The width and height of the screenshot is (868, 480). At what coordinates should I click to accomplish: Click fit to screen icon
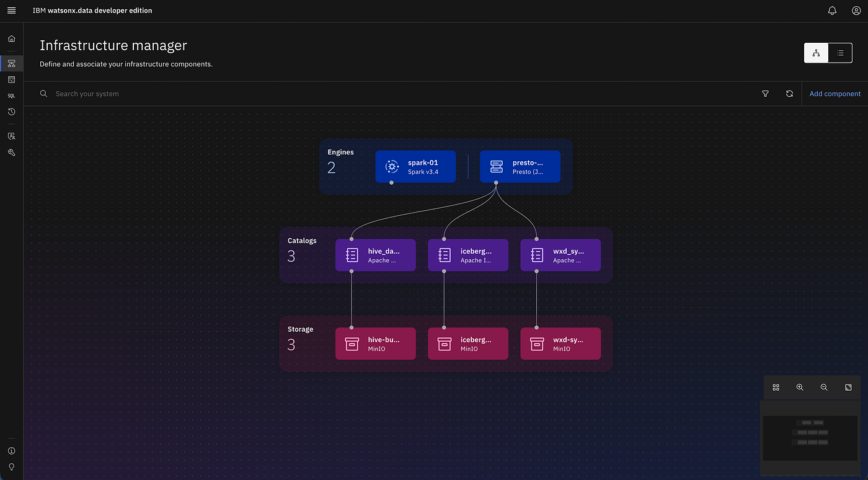tap(848, 387)
